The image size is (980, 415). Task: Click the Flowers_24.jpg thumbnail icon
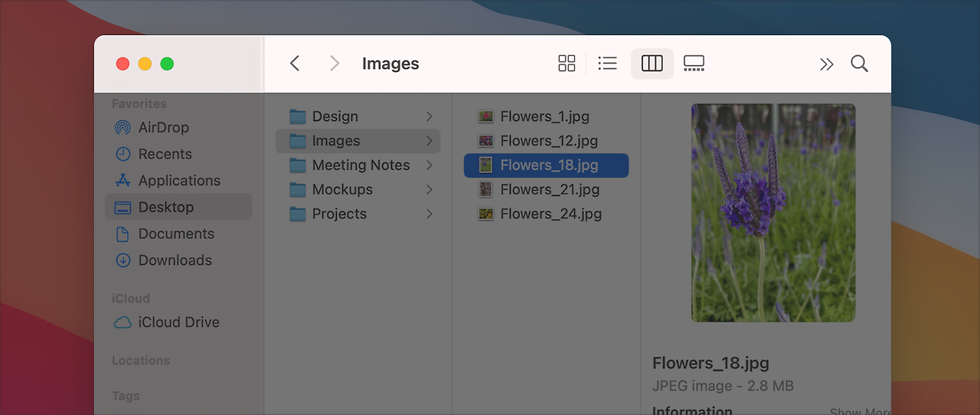[485, 214]
